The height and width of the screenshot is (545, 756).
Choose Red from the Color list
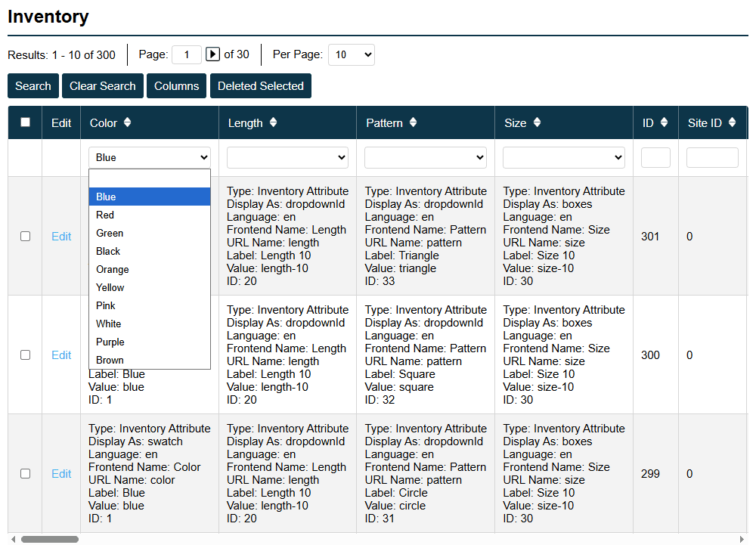point(150,215)
